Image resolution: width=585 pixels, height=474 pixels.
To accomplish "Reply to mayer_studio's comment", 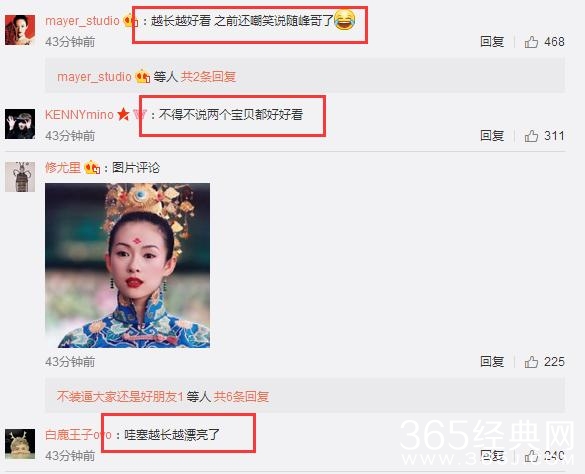I will [492, 41].
